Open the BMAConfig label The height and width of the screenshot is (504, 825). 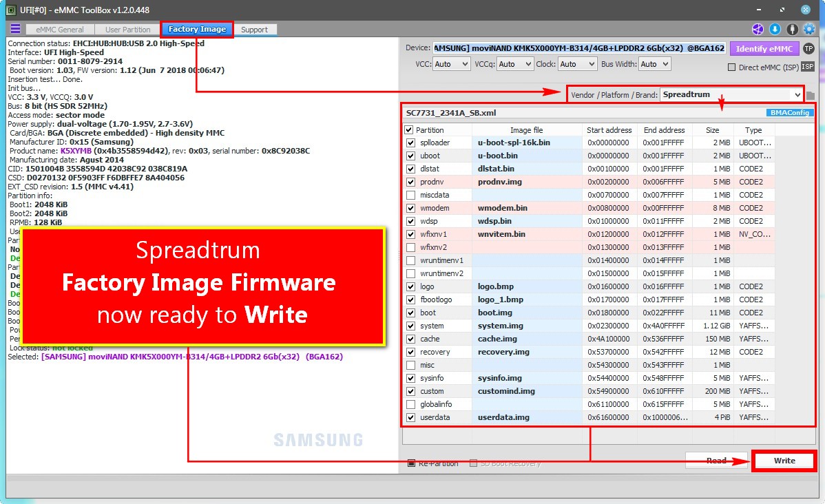tap(790, 113)
